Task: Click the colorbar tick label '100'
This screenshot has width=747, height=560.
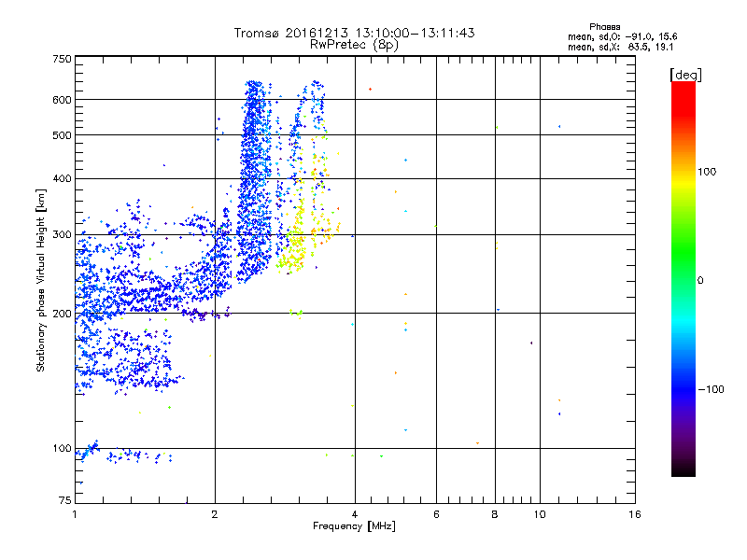Action: pyautogui.click(x=707, y=172)
